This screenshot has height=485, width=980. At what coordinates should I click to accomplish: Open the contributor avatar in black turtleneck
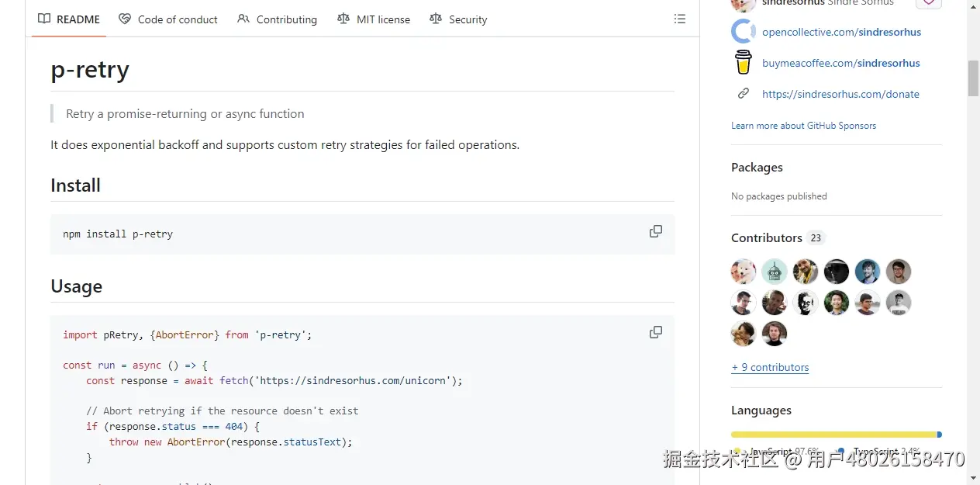(775, 334)
